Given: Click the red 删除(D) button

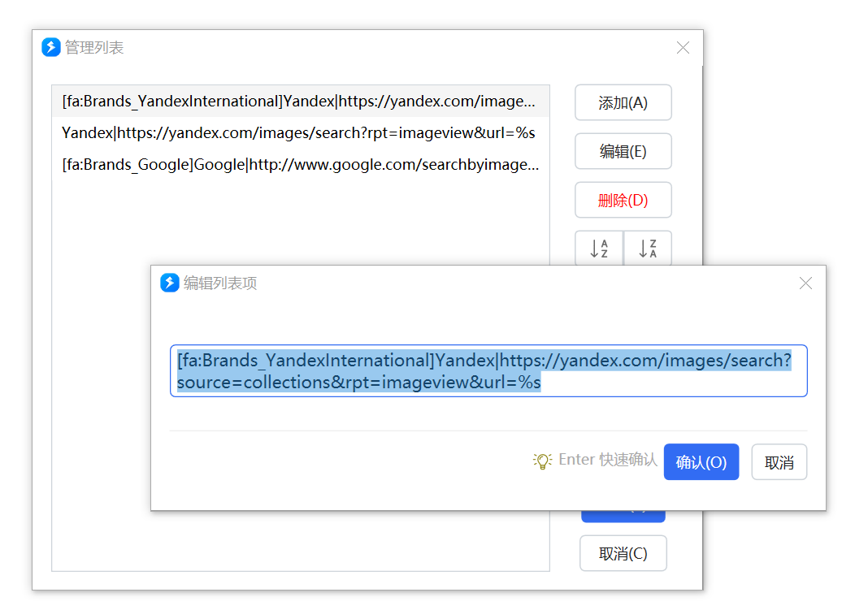Looking at the screenshot, I should point(623,200).
